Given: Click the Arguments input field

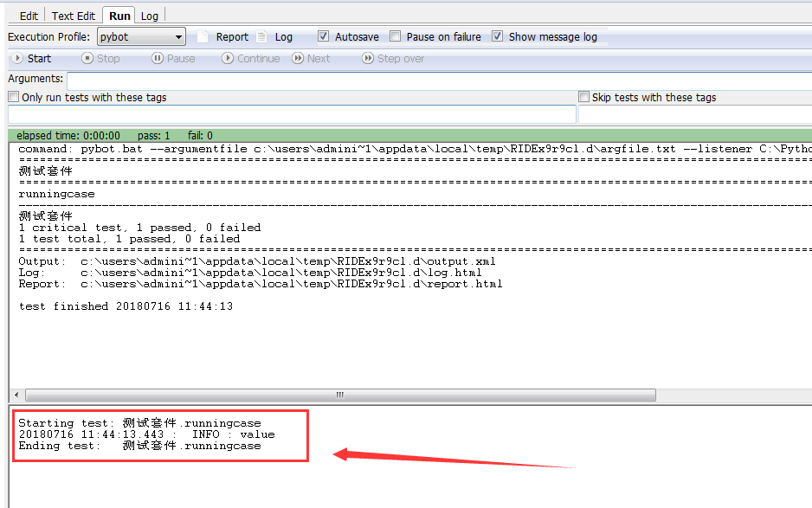Looking at the screenshot, I should click(x=439, y=81).
